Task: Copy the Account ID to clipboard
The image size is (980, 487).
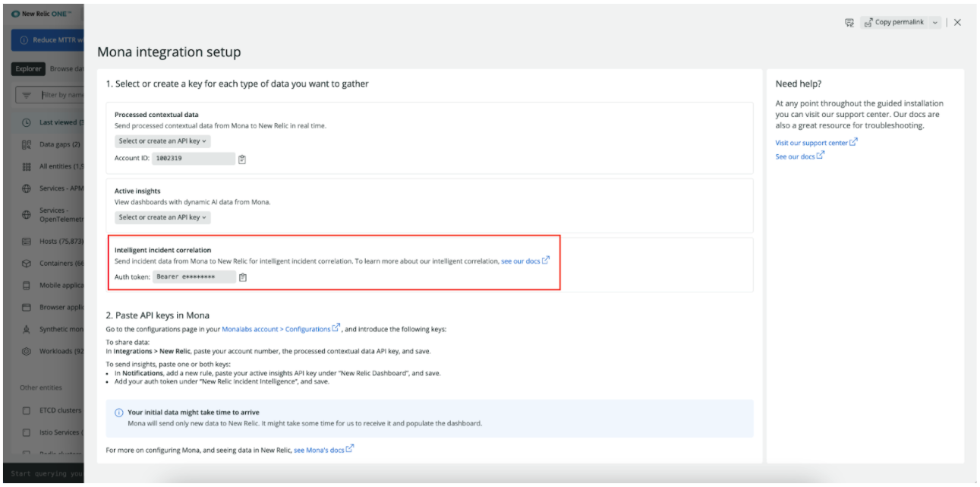Action: (242, 159)
